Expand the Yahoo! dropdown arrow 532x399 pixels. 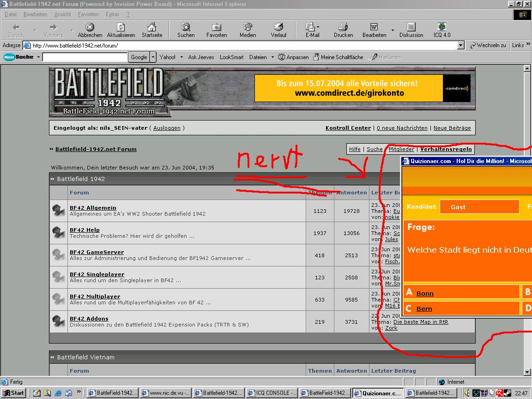[181, 57]
